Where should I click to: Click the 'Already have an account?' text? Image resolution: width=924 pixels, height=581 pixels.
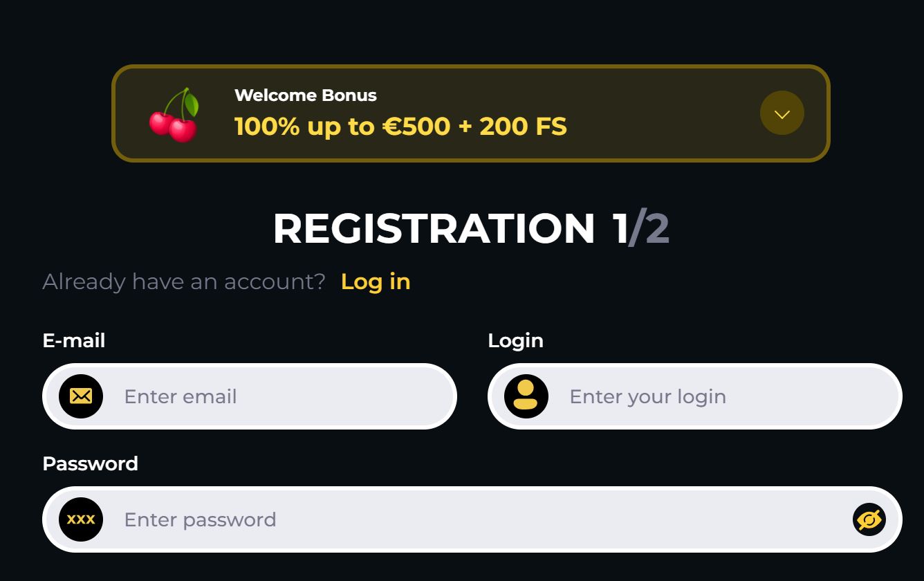click(x=183, y=282)
